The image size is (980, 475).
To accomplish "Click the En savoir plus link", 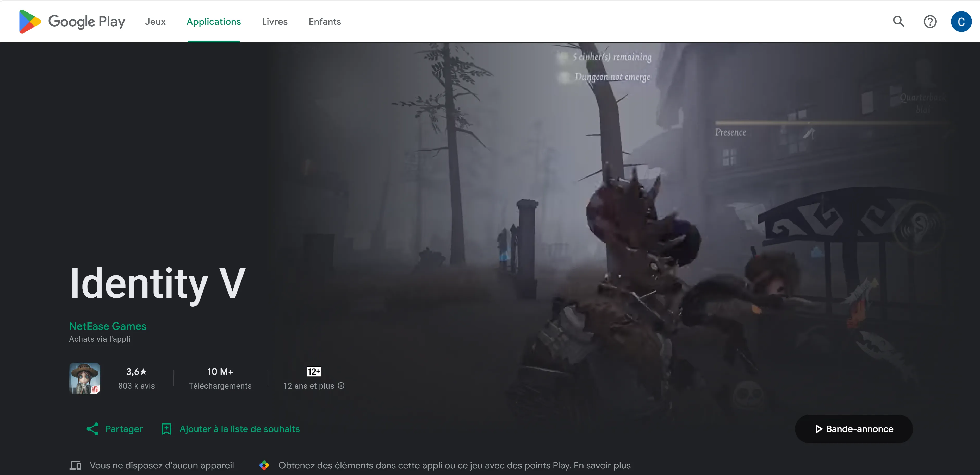I will click(602, 465).
